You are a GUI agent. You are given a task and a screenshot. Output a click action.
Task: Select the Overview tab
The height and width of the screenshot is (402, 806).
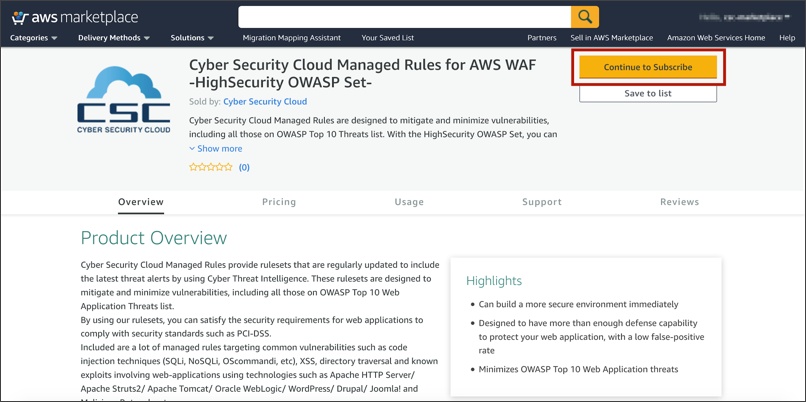tap(141, 202)
